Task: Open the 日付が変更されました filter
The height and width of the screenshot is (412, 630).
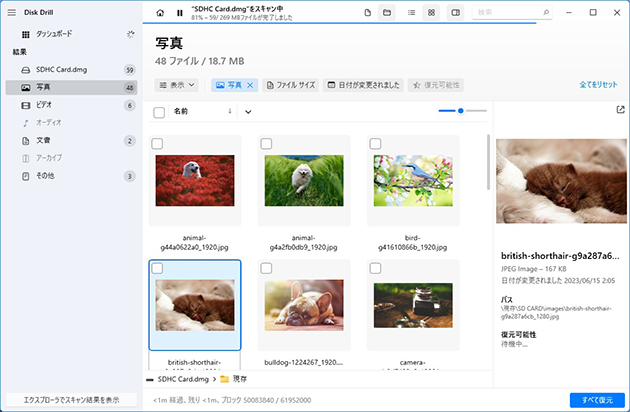Action: click(x=363, y=85)
